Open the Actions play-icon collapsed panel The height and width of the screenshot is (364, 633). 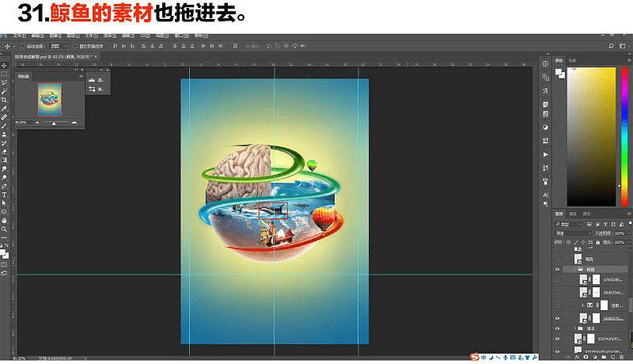tap(545, 154)
